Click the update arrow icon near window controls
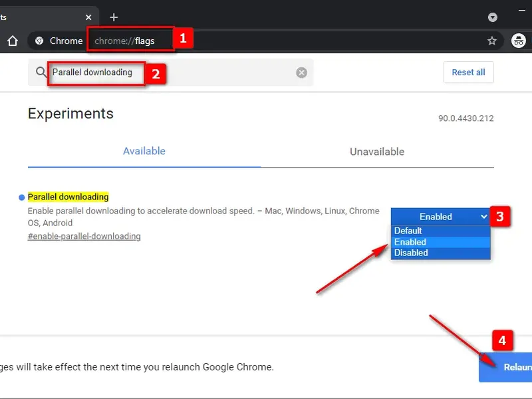532x399 pixels. [x=493, y=17]
